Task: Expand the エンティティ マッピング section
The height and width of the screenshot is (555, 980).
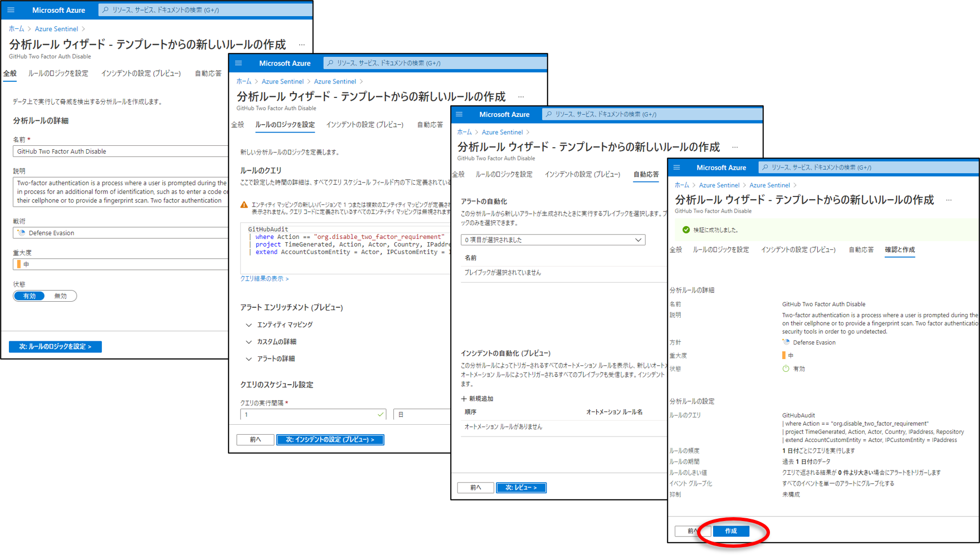Action: 279,325
